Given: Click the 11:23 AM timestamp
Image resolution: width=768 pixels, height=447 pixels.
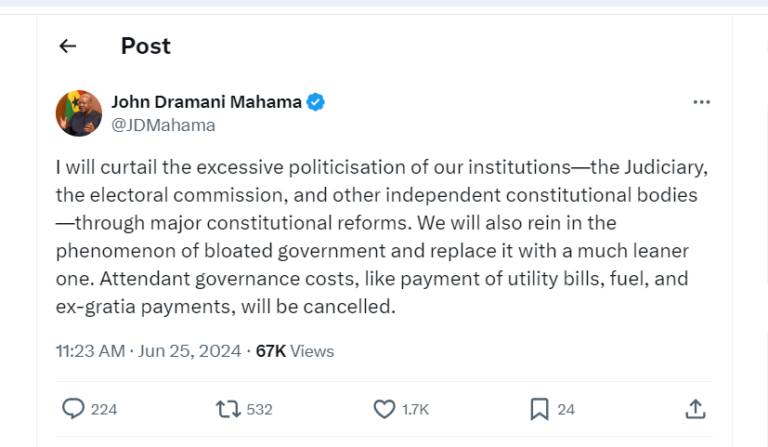Looking at the screenshot, I should click(91, 351).
